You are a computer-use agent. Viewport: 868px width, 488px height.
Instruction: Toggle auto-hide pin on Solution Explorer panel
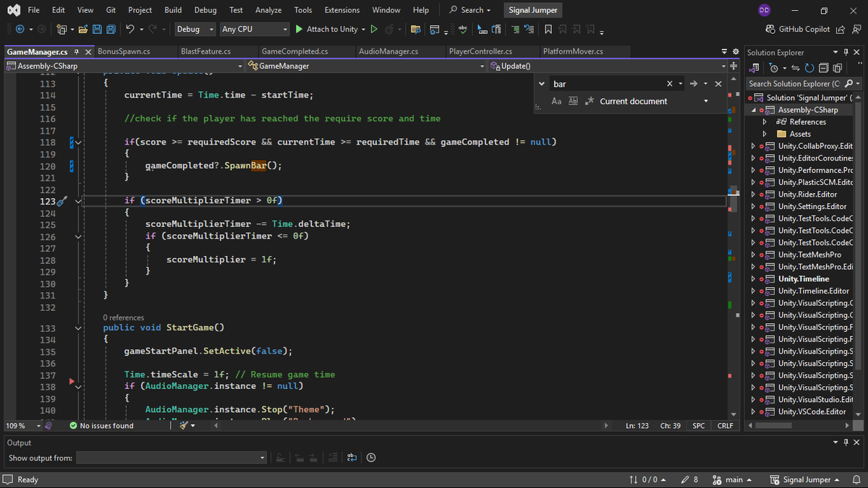[846, 52]
